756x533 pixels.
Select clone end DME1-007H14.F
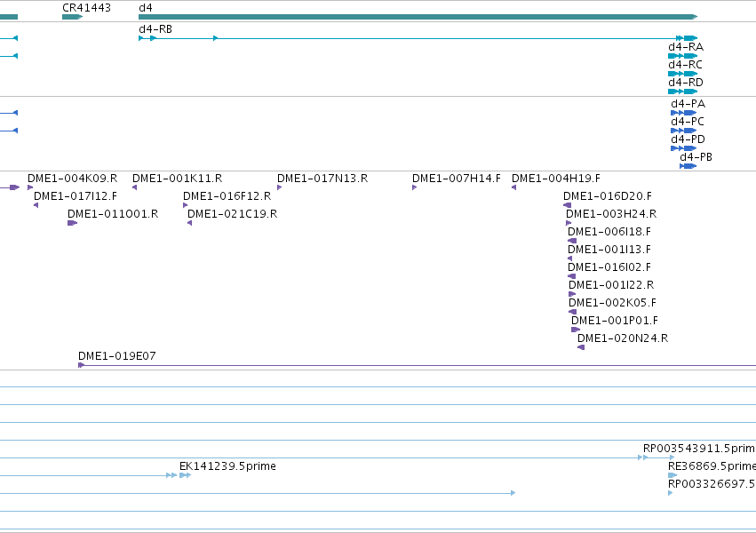coord(415,187)
